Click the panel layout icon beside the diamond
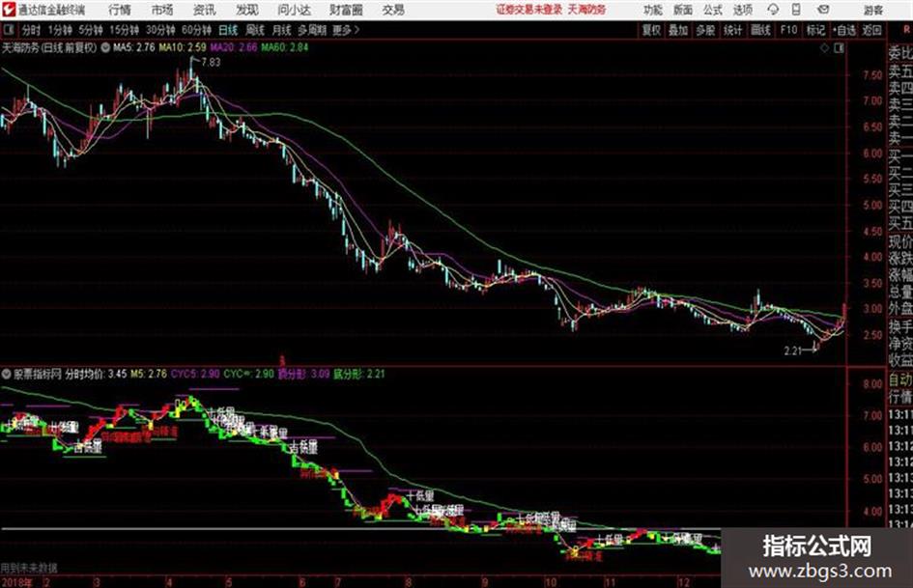The width and height of the screenshot is (913, 588). coord(839,48)
